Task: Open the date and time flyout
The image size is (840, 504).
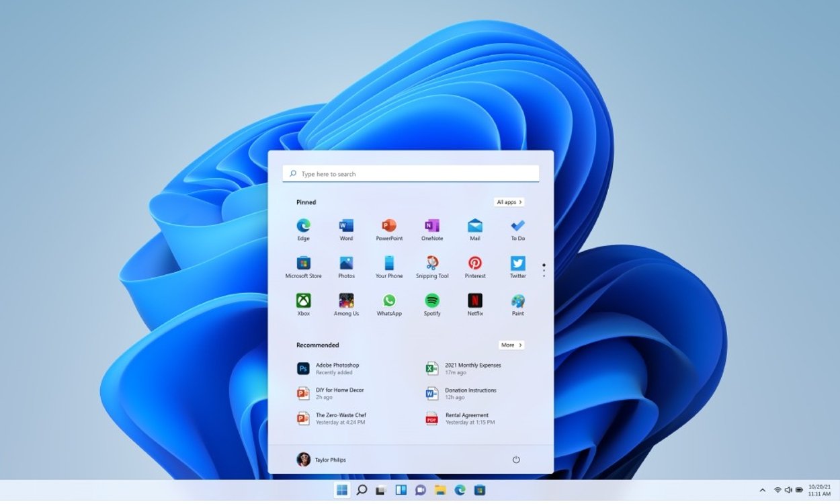Action: point(819,490)
